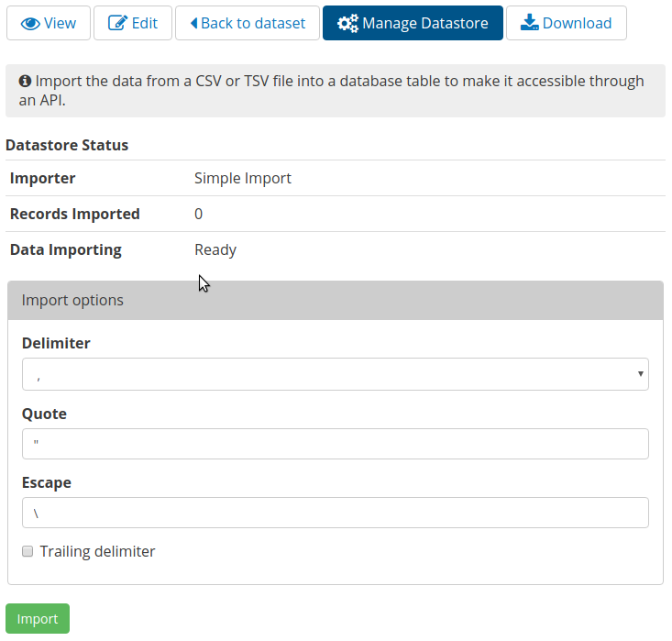Viewport: 672px width, 641px height.
Task: Click the Delimiter dropdown arrow
Action: (639, 374)
